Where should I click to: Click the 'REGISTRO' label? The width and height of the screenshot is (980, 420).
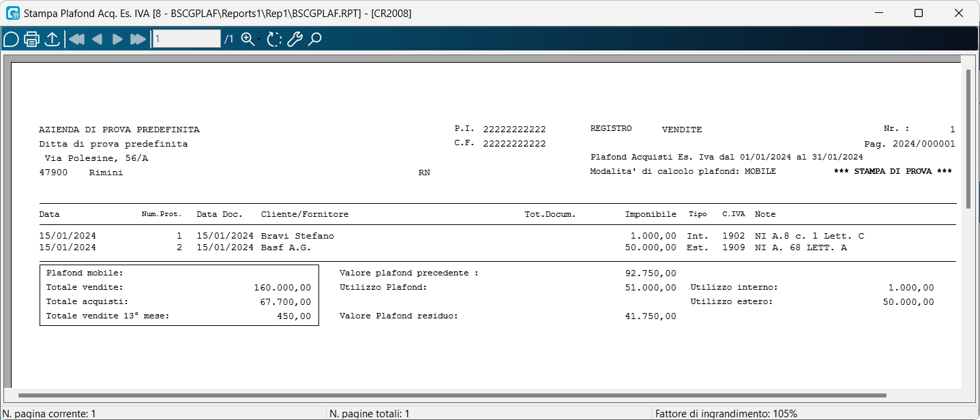click(611, 128)
